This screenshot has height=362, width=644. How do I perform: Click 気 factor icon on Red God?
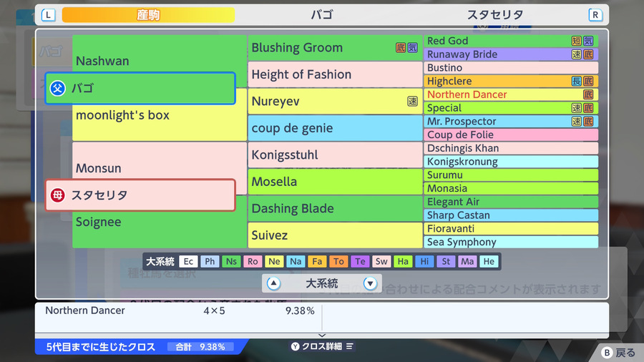click(x=588, y=41)
